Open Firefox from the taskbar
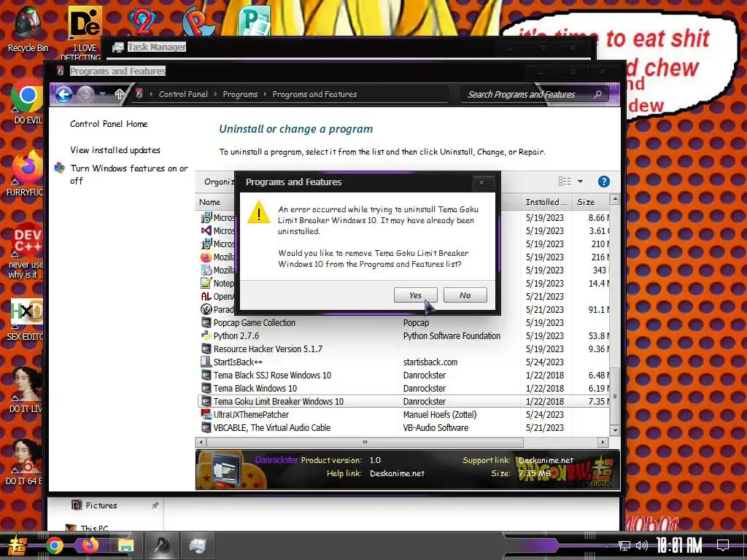This screenshot has width=747, height=560. 90,545
